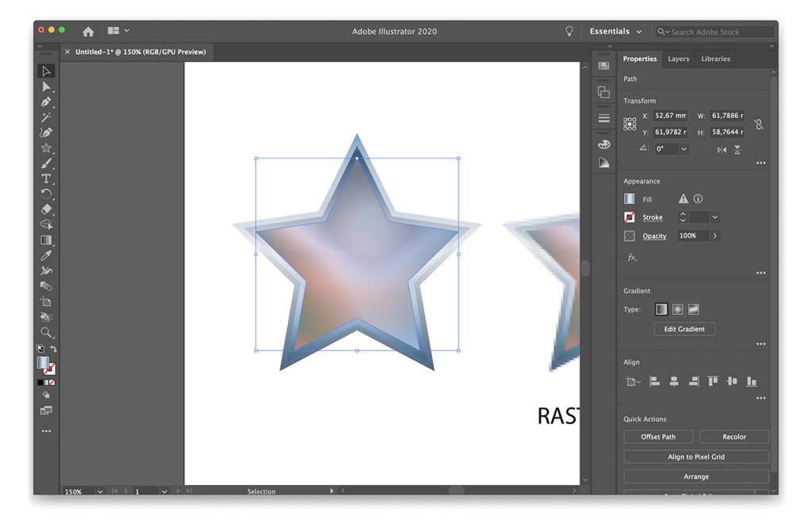Select the Pen tool

click(46, 102)
